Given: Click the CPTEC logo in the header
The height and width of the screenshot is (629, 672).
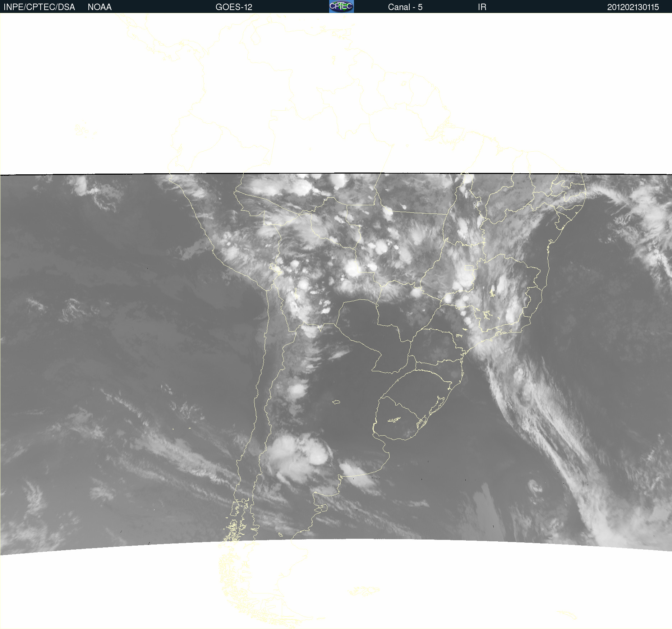Looking at the screenshot, I should (x=341, y=6).
